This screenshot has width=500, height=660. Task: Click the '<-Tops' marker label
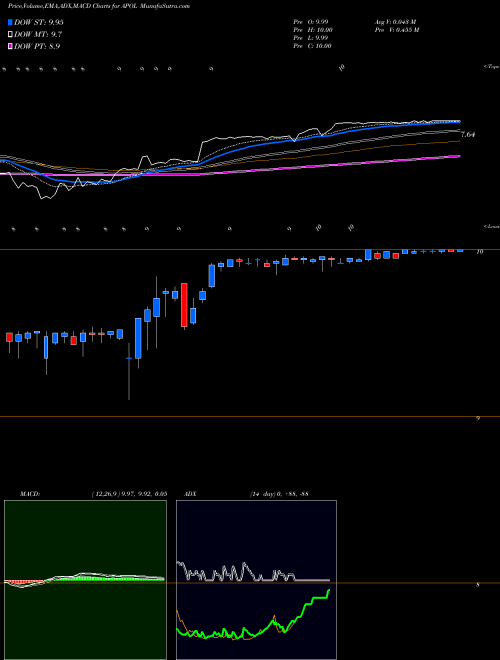491,67
